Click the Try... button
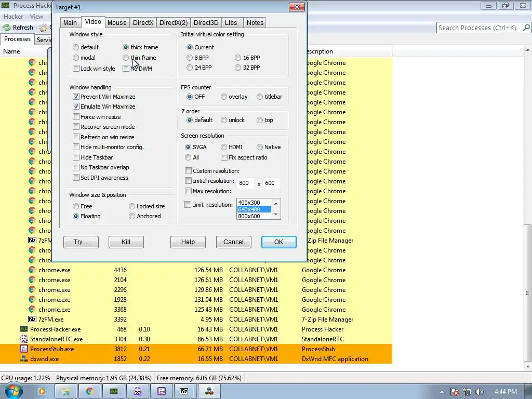The height and width of the screenshot is (399, 532). tap(81, 242)
